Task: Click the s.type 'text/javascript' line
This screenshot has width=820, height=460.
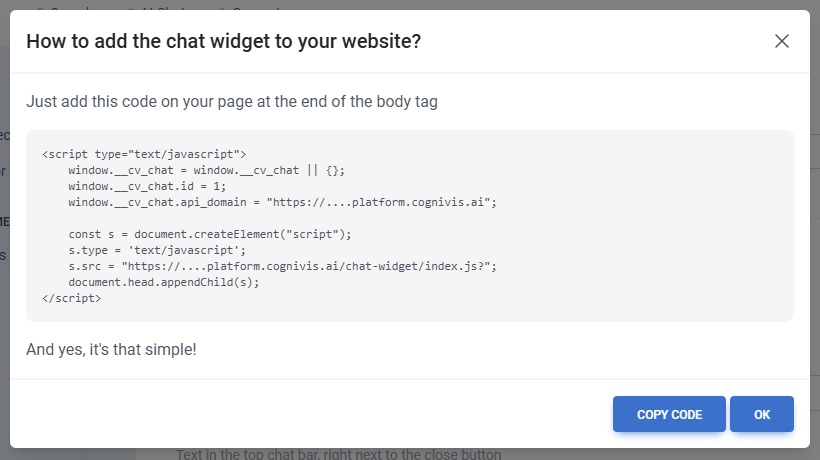Action: click(156, 250)
